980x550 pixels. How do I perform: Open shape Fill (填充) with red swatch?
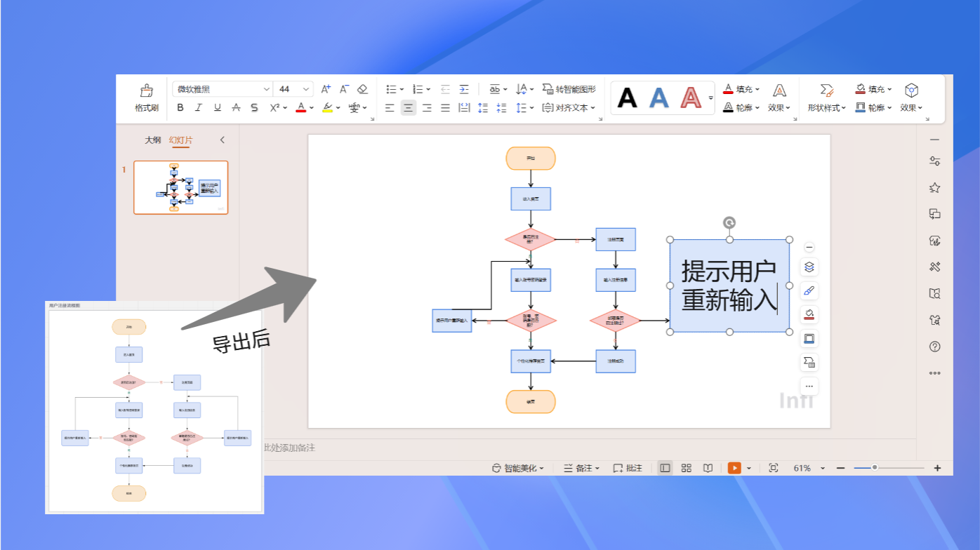pos(873,89)
